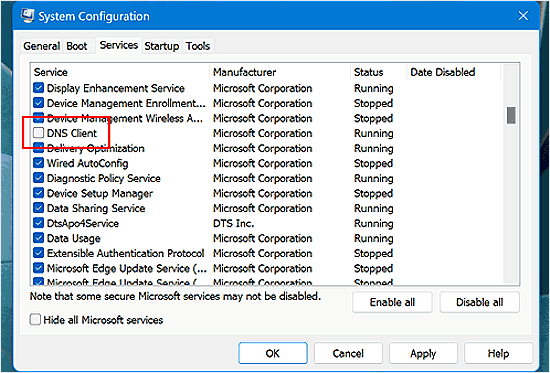Uncheck DtsApo4Service checkbox
The width and height of the screenshot is (550, 373).
tap(39, 223)
